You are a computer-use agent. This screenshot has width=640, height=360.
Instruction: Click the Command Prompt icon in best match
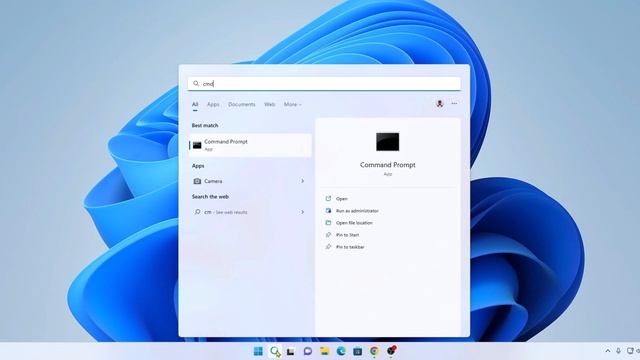(197, 145)
